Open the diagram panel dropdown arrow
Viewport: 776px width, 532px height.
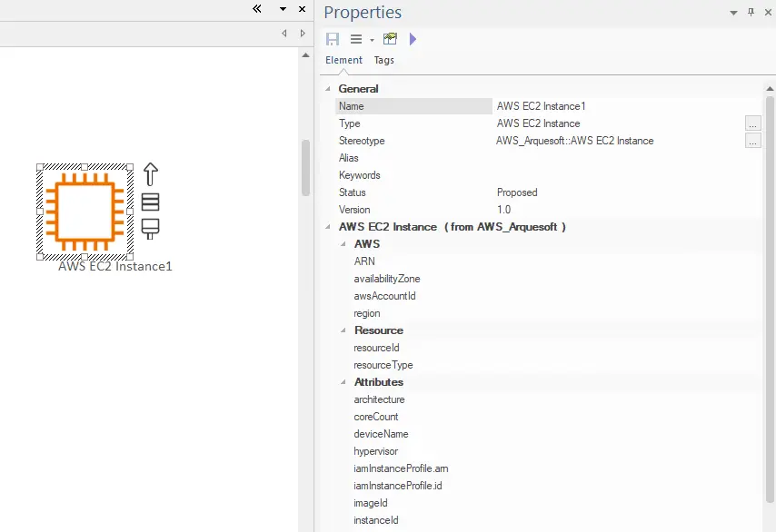pos(284,9)
